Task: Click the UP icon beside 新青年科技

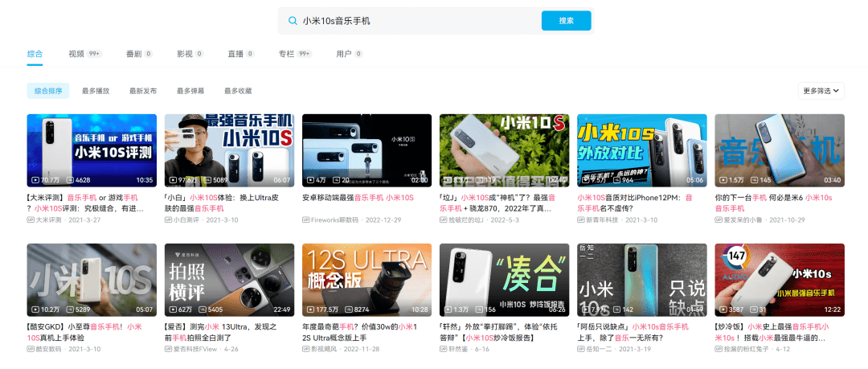Action: (x=581, y=220)
